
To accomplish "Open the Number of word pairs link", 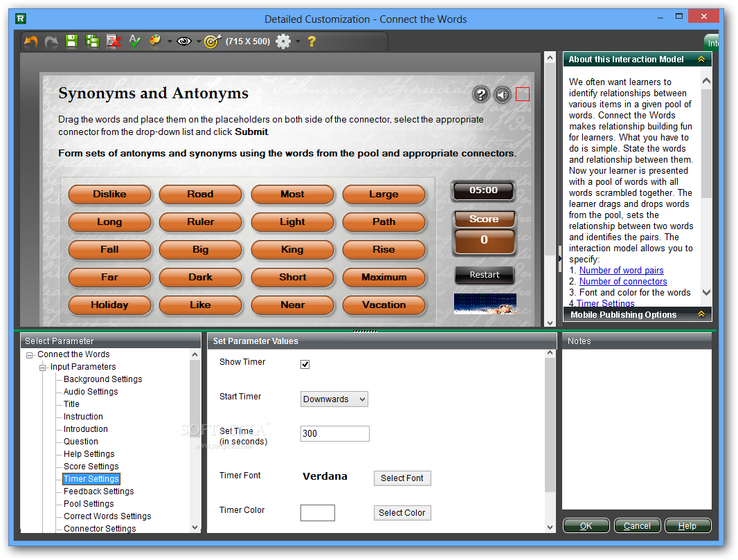I will pyautogui.click(x=621, y=270).
